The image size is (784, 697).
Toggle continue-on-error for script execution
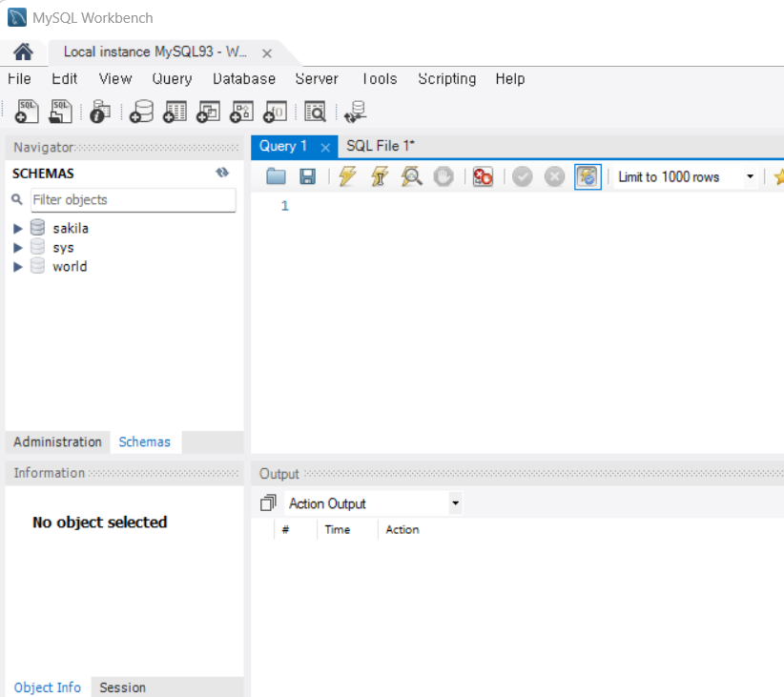point(483,176)
